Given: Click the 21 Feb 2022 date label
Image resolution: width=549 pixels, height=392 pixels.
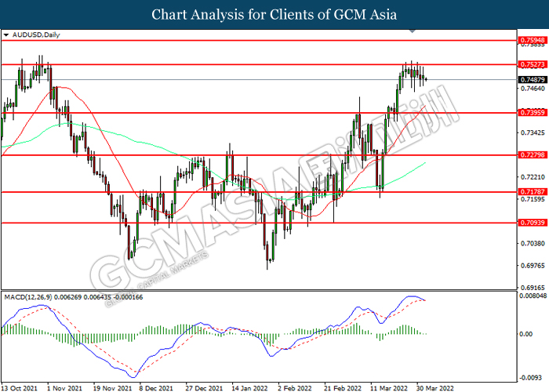Looking at the screenshot, I should pos(343,388).
